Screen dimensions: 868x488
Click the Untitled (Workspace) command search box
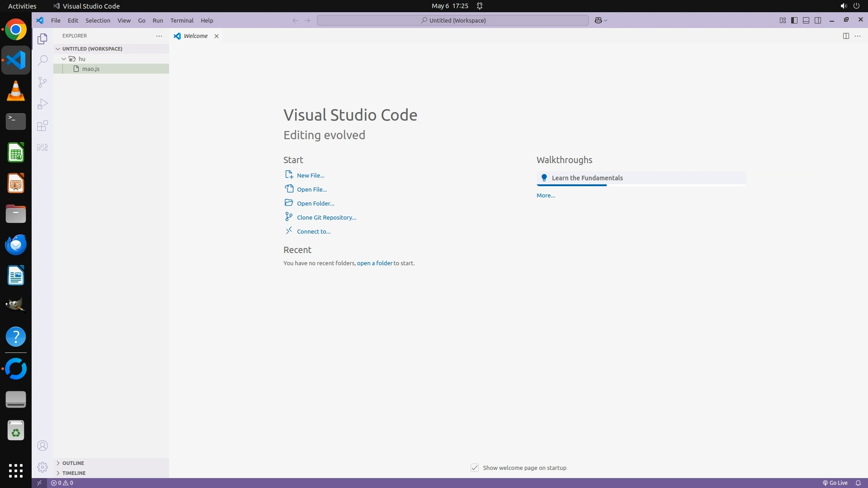point(453,20)
